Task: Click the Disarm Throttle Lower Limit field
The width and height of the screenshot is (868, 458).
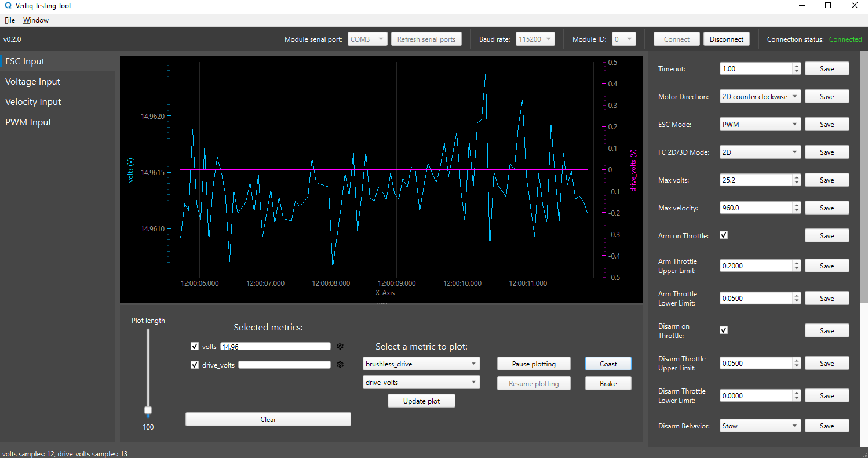Action: click(756, 396)
